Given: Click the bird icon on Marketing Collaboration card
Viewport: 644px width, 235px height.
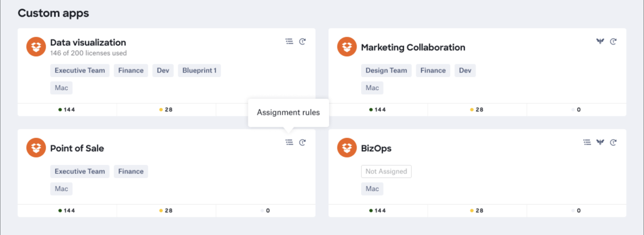Looking at the screenshot, I should coord(600,41).
